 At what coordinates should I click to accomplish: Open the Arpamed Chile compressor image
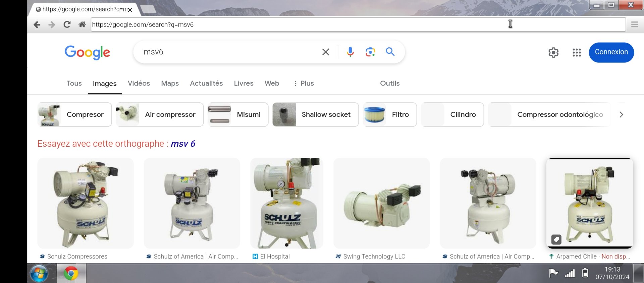tap(590, 203)
